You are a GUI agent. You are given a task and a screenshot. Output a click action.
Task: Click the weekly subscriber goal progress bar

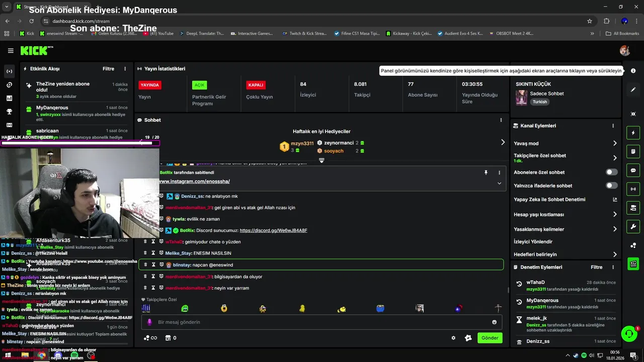coord(79,143)
